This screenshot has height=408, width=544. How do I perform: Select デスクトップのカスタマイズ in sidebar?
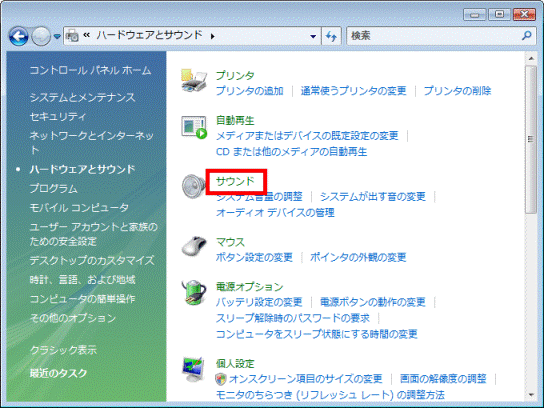coord(92,261)
